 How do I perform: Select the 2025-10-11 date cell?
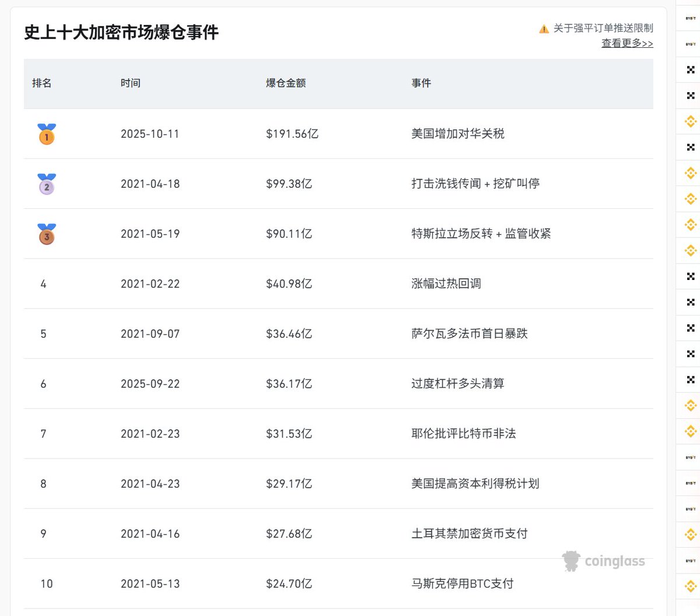[x=150, y=134]
